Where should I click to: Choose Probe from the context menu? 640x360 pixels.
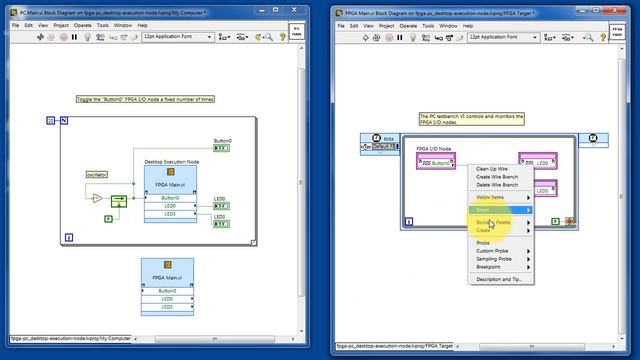[501, 243]
